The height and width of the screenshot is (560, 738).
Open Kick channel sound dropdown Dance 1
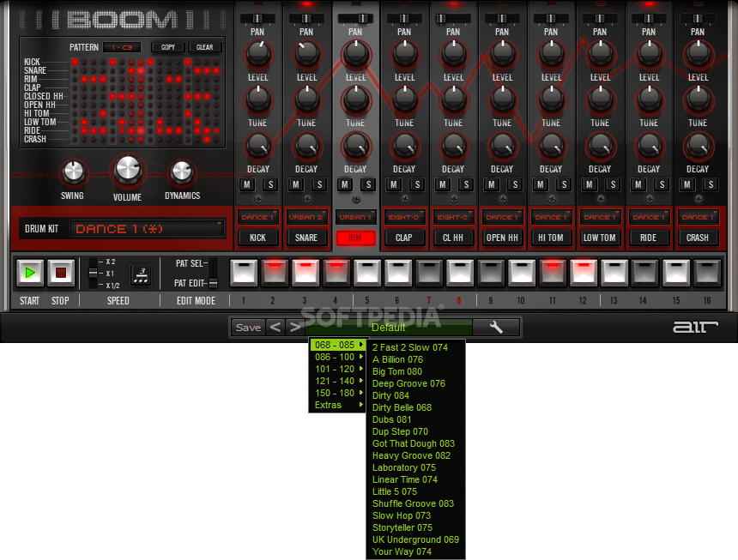258,217
